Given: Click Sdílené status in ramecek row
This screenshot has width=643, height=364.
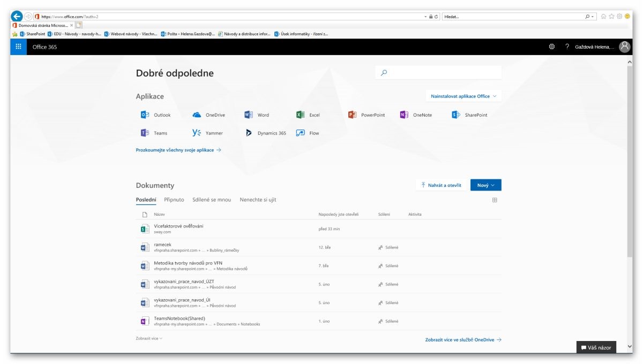Looking at the screenshot, I should 388,247.
